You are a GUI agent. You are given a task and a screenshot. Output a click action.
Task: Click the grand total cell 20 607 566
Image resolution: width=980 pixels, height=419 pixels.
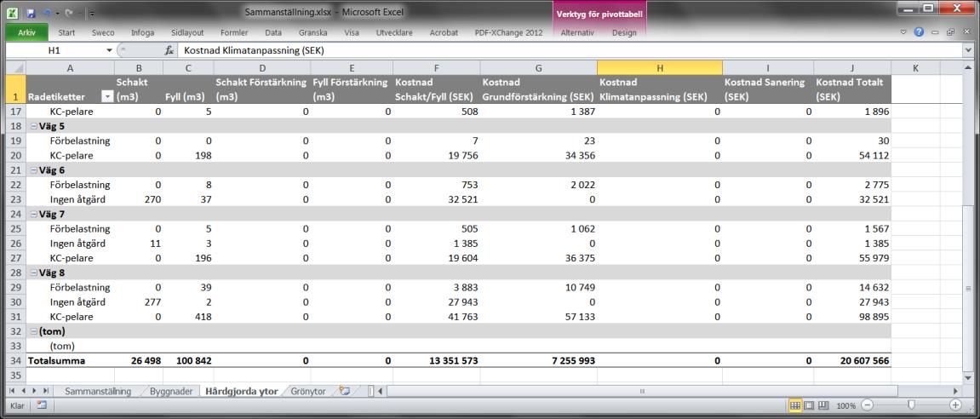coord(852,361)
